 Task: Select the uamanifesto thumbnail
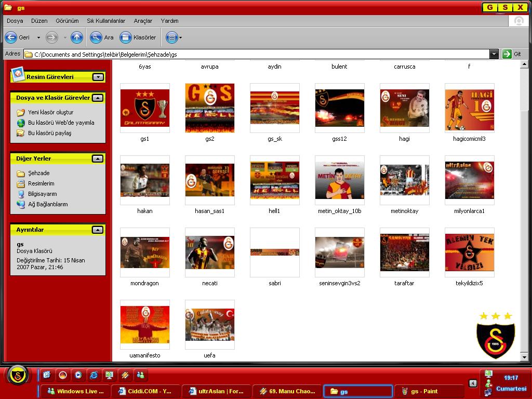[145, 325]
